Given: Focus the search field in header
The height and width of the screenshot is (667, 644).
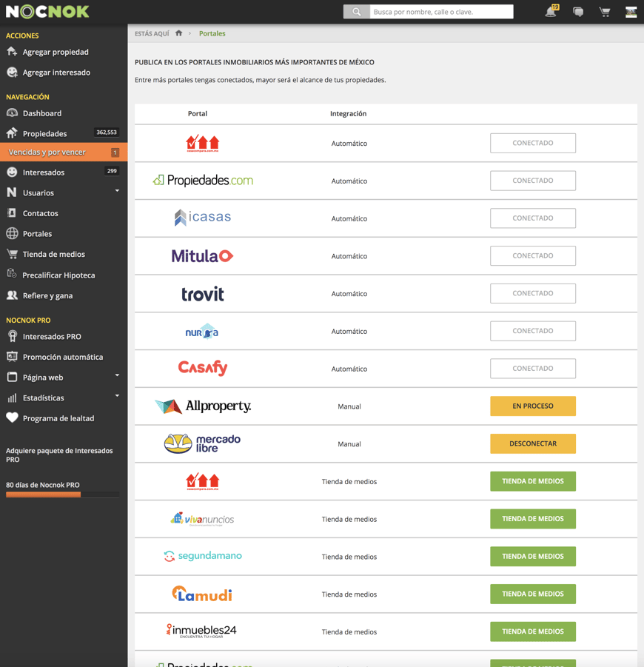Looking at the screenshot, I should coord(441,12).
